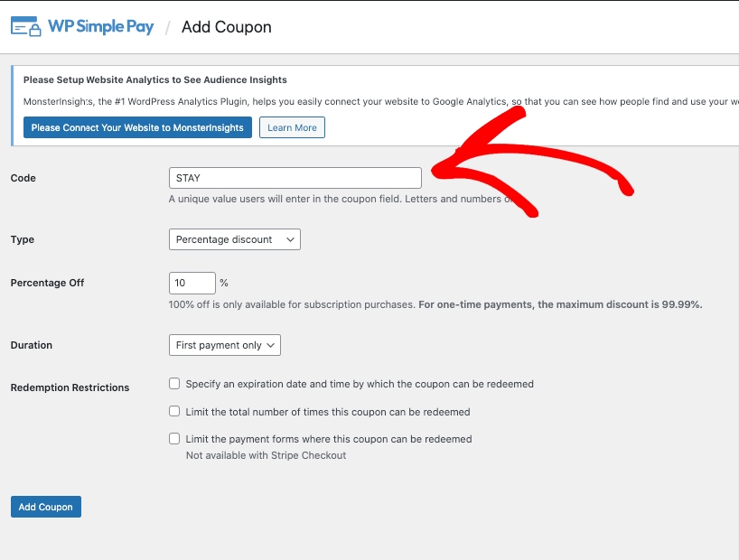Click the Percentage Off label

(x=47, y=283)
